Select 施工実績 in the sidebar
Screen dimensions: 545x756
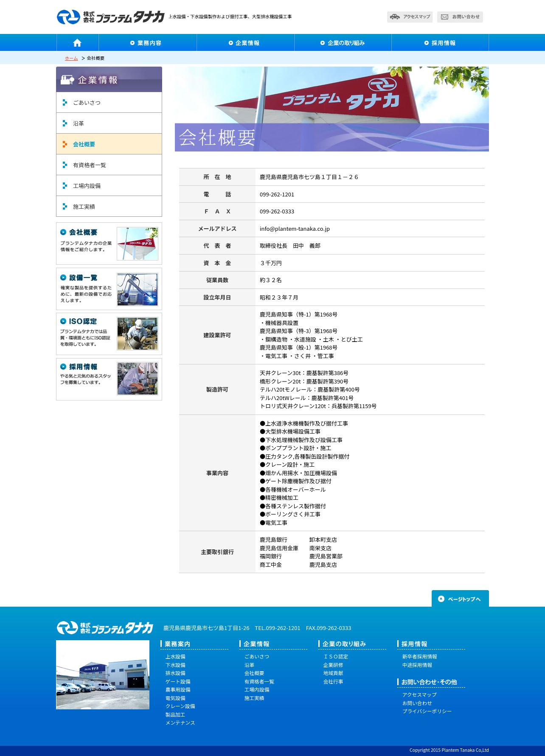pyautogui.click(x=109, y=207)
